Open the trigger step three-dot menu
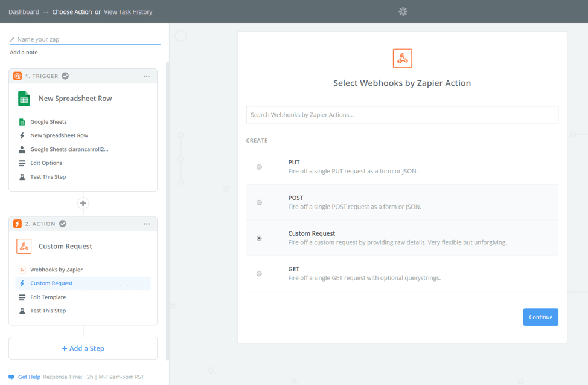 147,76
